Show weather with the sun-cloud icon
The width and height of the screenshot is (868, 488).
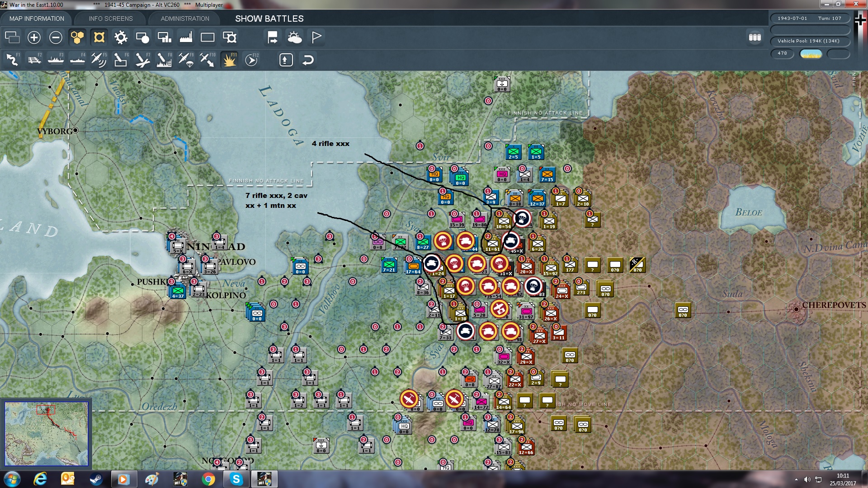pos(294,37)
